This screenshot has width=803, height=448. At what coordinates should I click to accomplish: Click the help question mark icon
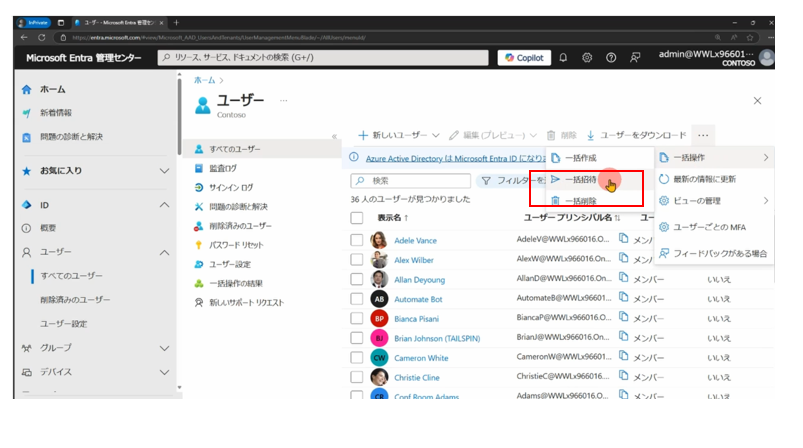(x=610, y=58)
